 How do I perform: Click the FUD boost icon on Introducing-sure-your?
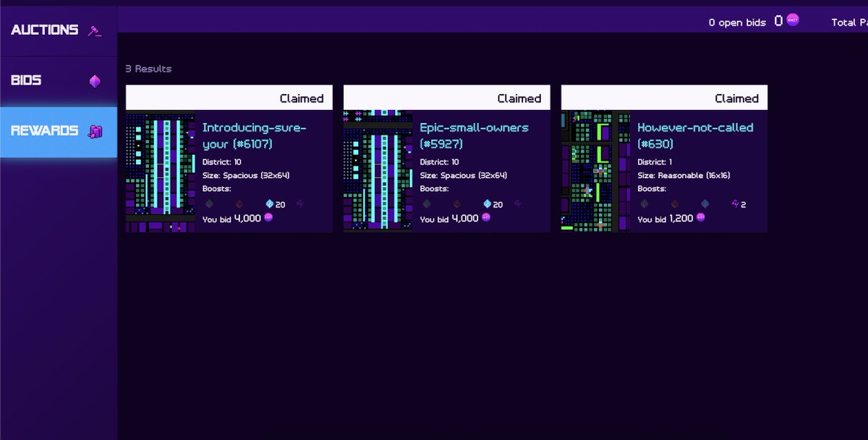pyautogui.click(x=209, y=204)
